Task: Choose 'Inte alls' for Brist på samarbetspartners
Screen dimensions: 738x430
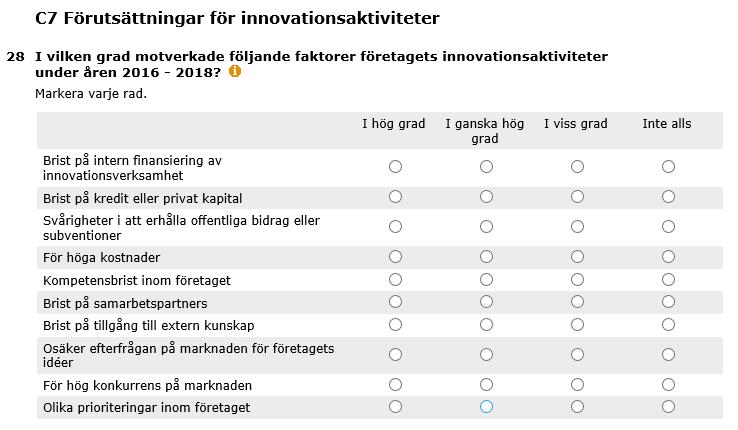Action: click(668, 302)
